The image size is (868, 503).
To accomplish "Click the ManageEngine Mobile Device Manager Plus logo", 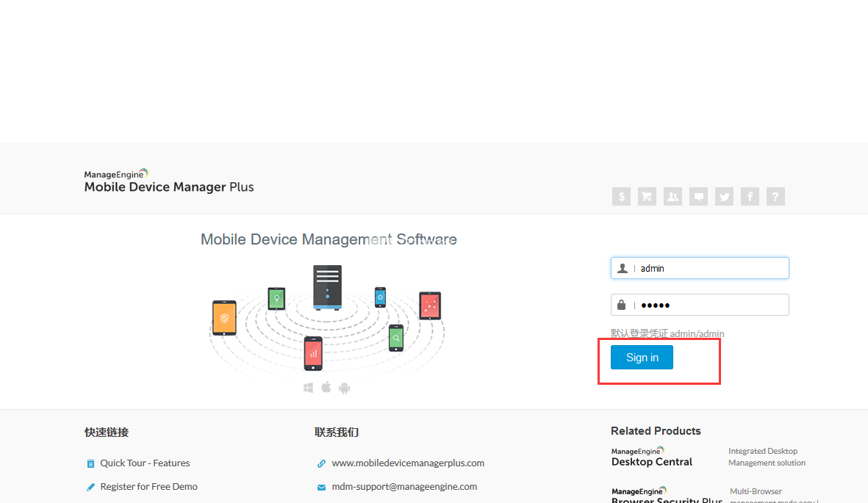I will click(x=169, y=181).
